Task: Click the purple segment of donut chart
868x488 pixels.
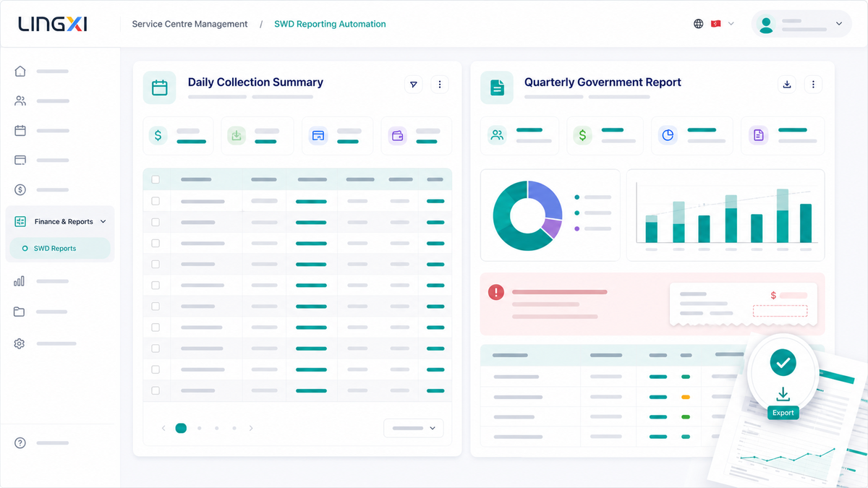Action: click(x=552, y=228)
